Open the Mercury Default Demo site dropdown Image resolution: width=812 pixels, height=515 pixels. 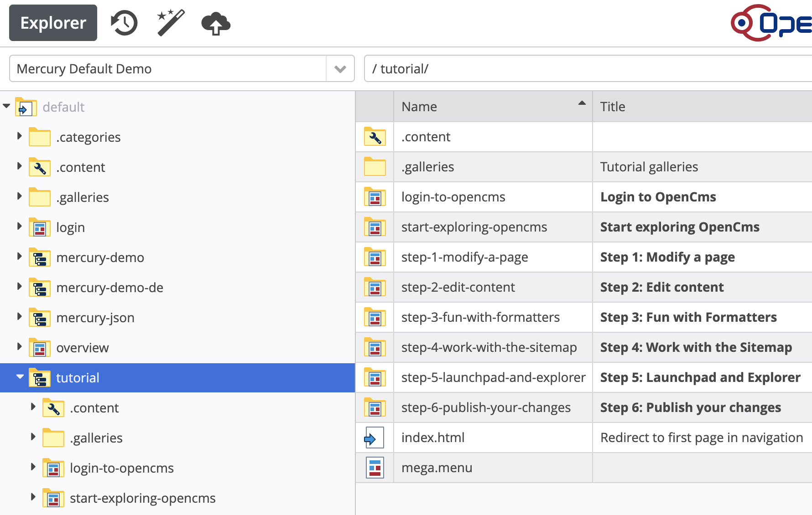coord(339,68)
